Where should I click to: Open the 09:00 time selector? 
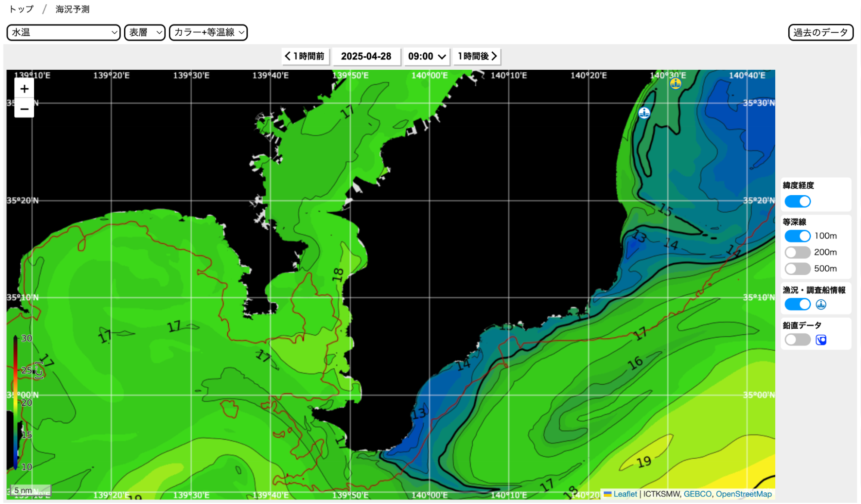click(426, 56)
